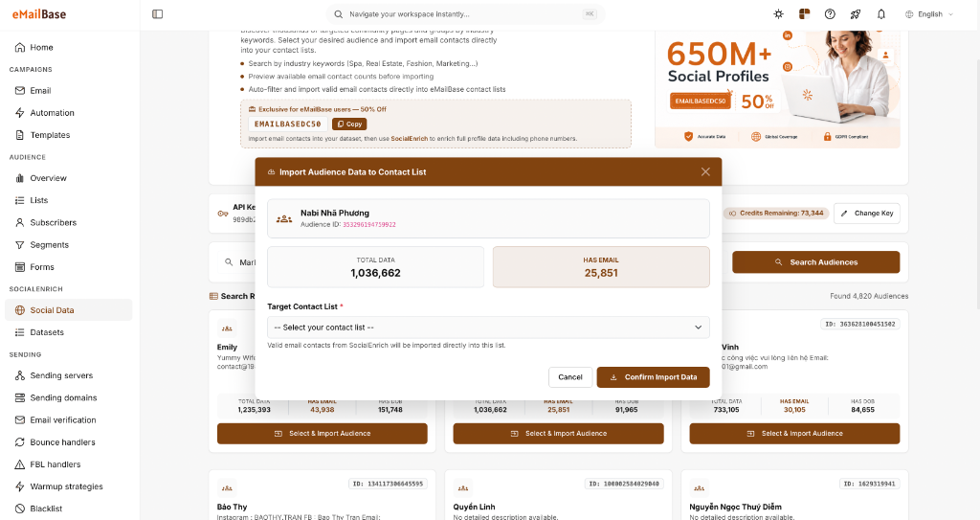Screen dimensions: 980x520
Task: Go to Home in sidebar
Action: point(69,47)
